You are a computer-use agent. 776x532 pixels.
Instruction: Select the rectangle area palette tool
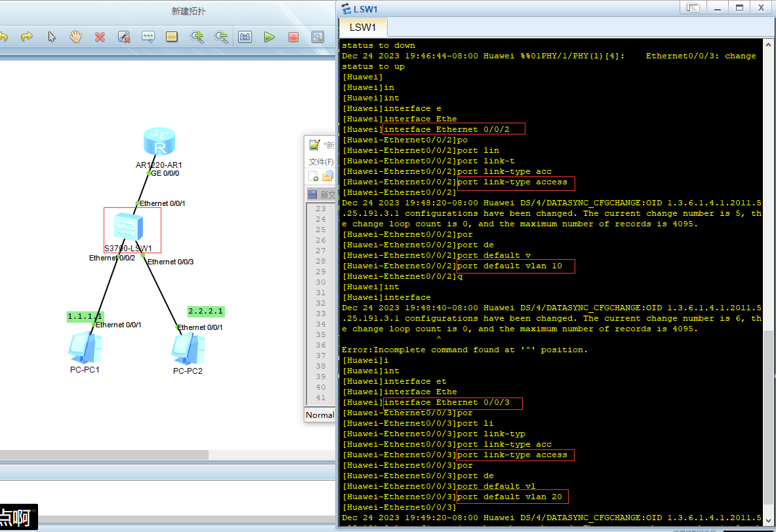point(172,37)
